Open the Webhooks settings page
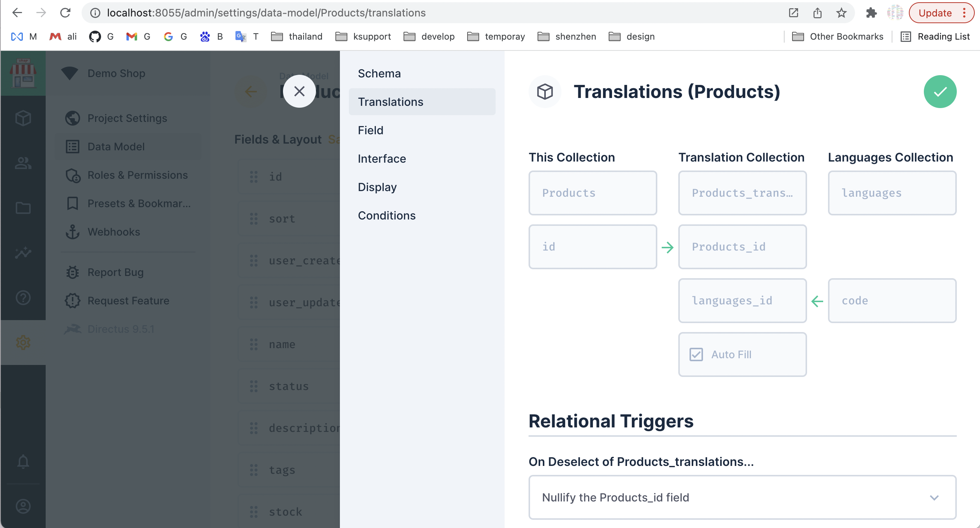The image size is (980, 528). [114, 232]
